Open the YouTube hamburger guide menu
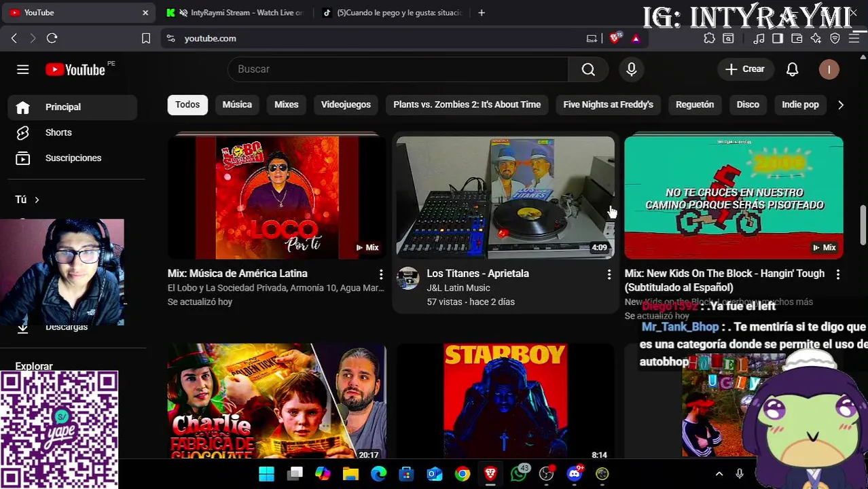Image resolution: width=868 pixels, height=489 pixels. tap(22, 69)
